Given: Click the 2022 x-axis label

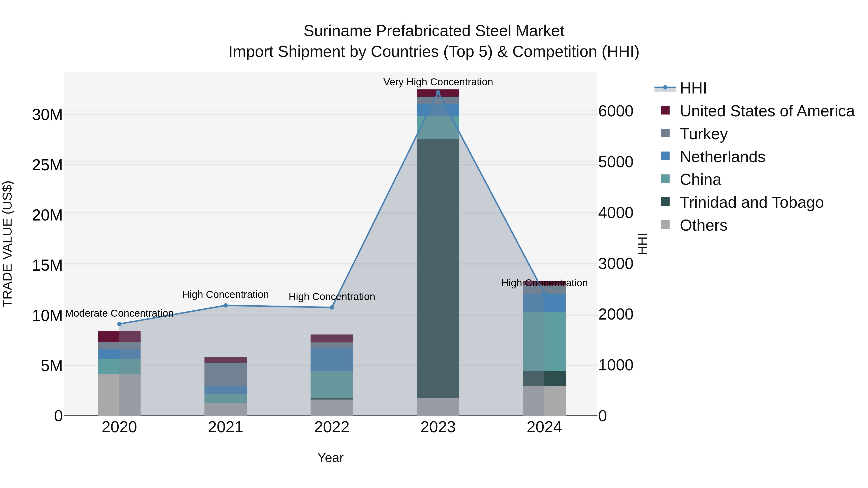Looking at the screenshot, I should click(332, 427).
